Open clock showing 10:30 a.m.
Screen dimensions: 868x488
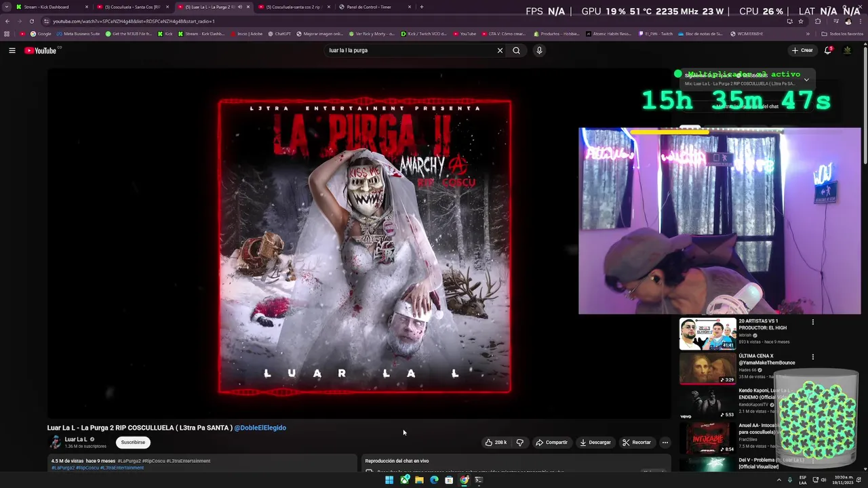point(843,480)
